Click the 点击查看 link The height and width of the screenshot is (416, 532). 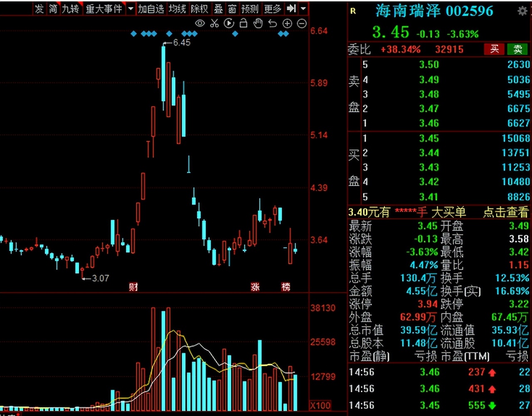pyautogui.click(x=505, y=213)
